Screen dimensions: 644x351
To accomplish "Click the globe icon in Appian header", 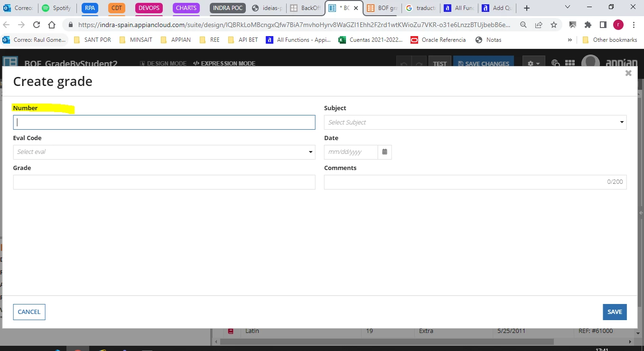I will click(556, 63).
